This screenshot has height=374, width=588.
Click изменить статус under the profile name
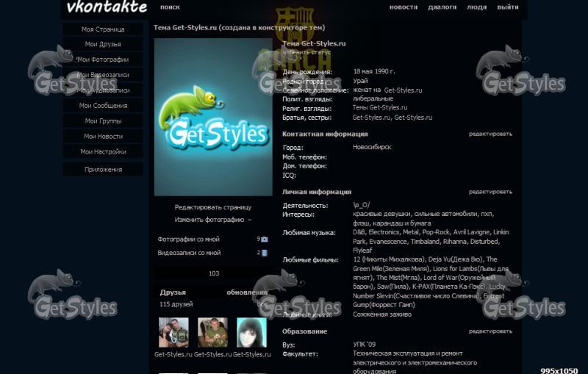tap(306, 52)
